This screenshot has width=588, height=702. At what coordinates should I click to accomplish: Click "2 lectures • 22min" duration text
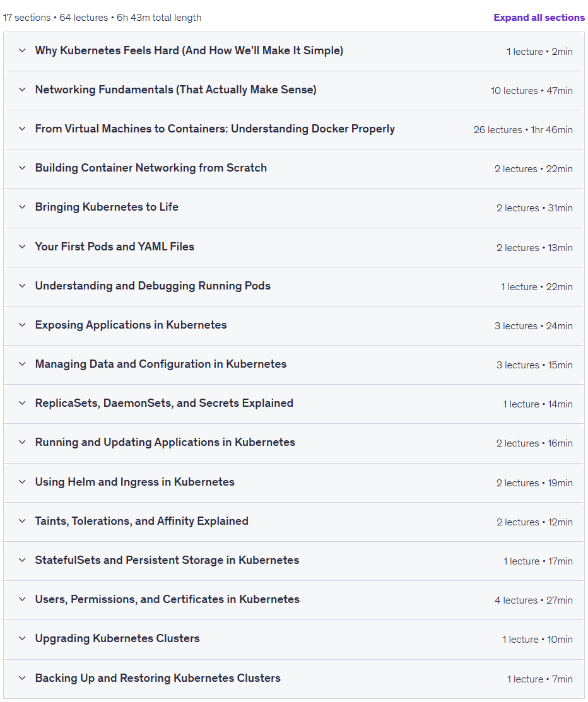533,169
